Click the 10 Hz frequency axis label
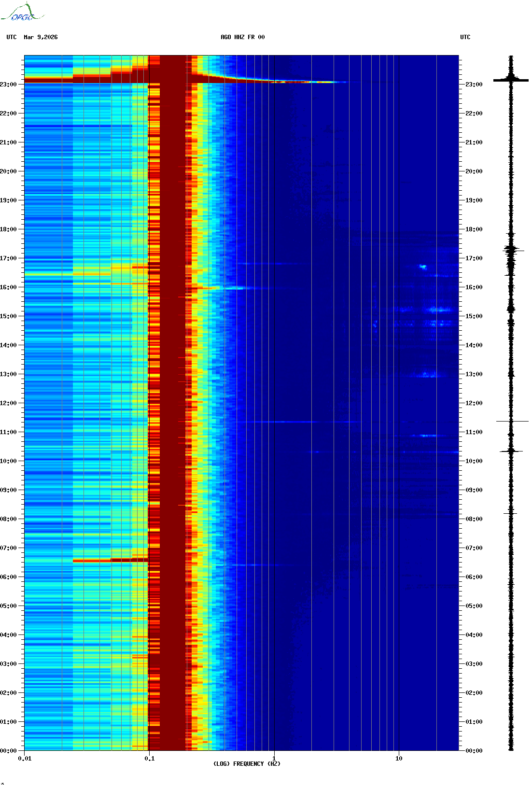Image resolution: width=532 pixels, height=789 pixels. click(399, 759)
